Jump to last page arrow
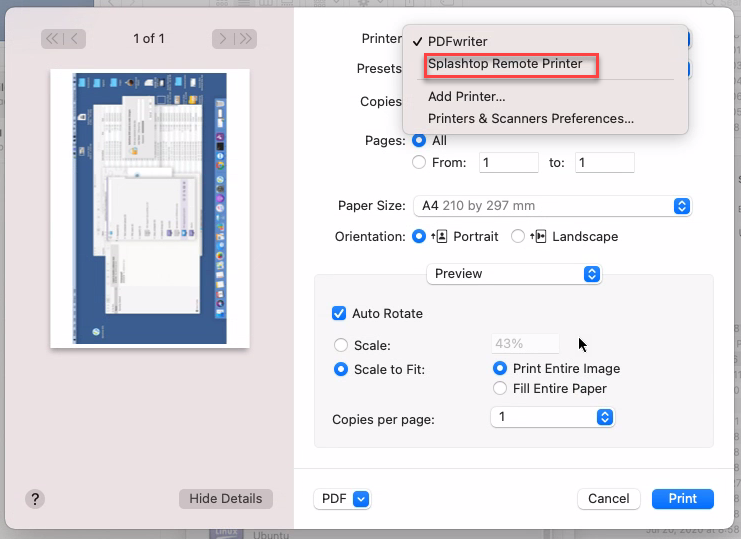This screenshot has height=539, width=741. [x=246, y=39]
